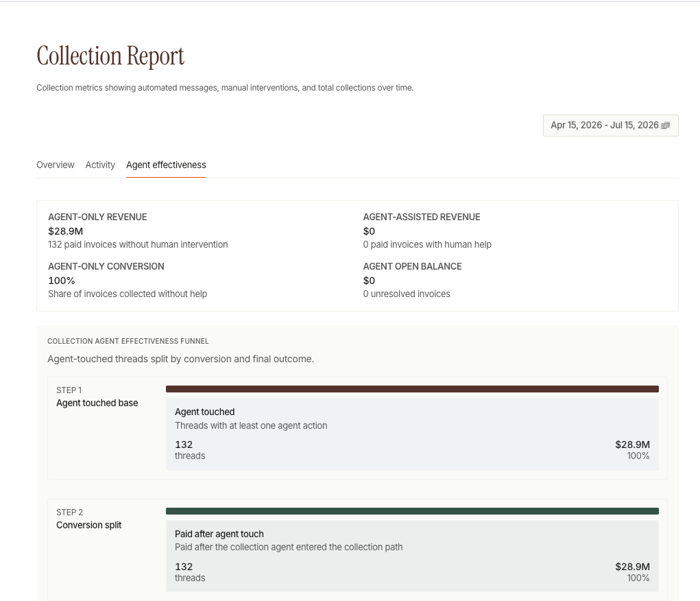This screenshot has width=700, height=601.
Task: Select the Agent effectiveness tab
Action: click(x=166, y=165)
